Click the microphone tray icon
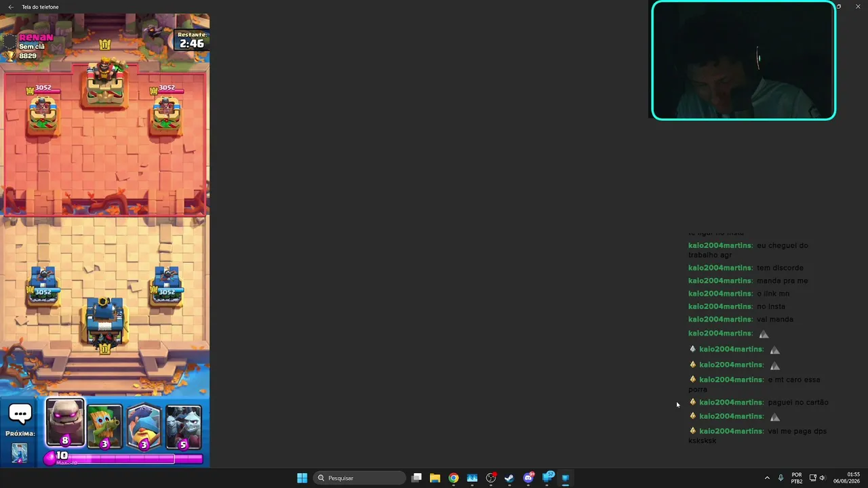 781,478
